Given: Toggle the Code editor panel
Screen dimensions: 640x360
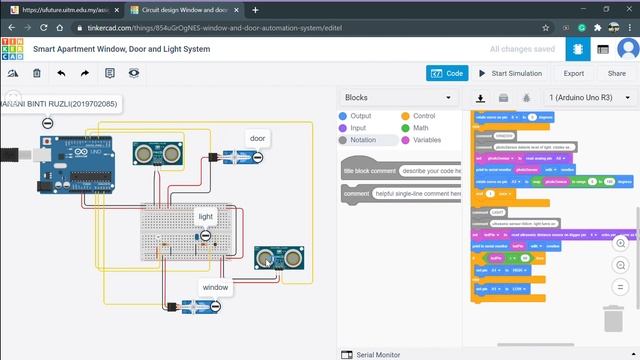Looking at the screenshot, I should click(447, 73).
